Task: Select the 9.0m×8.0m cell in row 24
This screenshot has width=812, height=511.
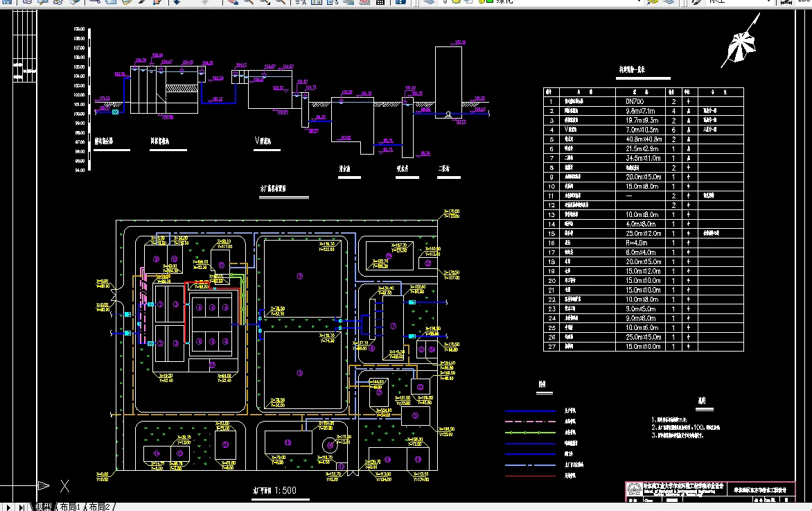Action: [641, 318]
